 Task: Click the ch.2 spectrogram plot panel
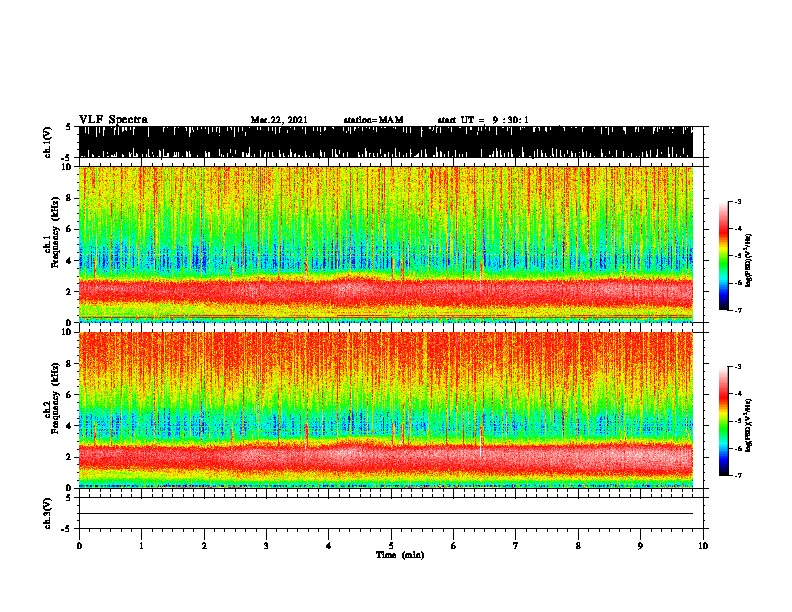coord(386,410)
